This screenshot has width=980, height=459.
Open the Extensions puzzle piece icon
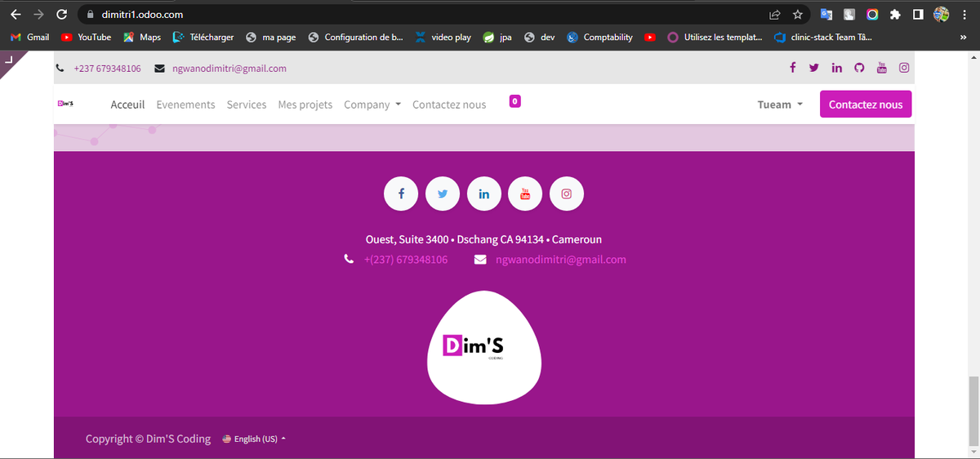[895, 14]
